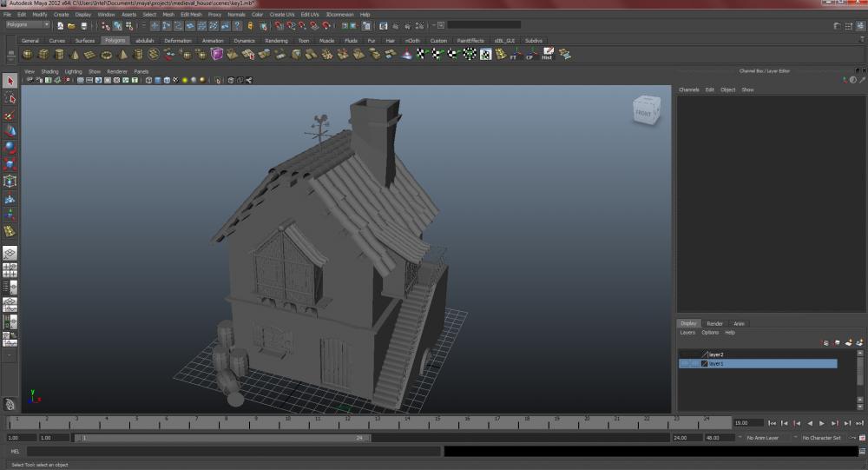The height and width of the screenshot is (470, 868).
Task: Open the Edit Mesh menu
Action: coord(191,15)
